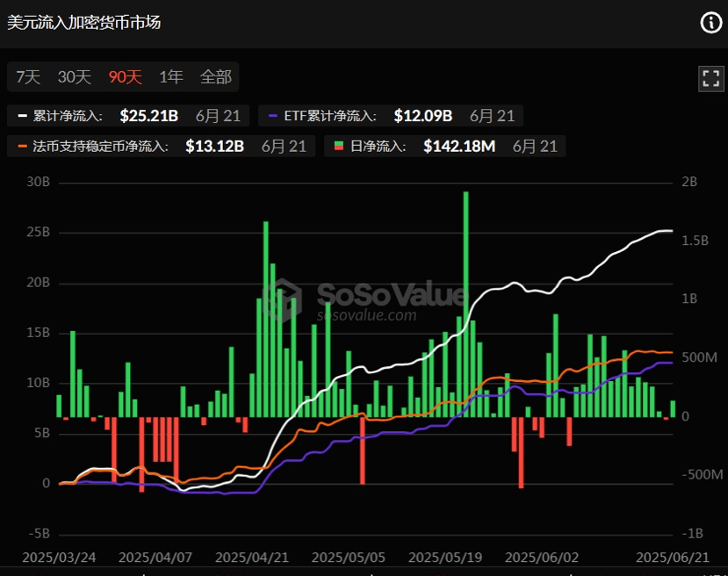Image resolution: width=728 pixels, height=576 pixels.
Task: Click the $25.21B cumulative inflow value
Action: tap(149, 116)
